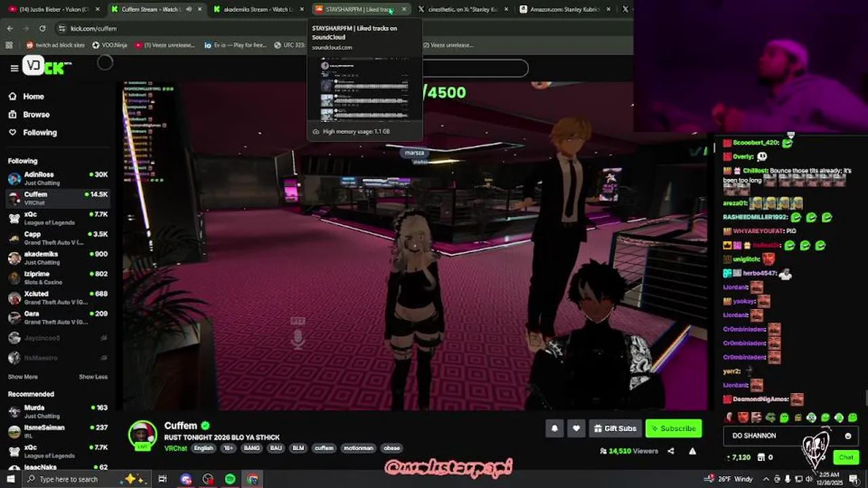Toggle notification bell for Cuffem
The image size is (868, 488).
pyautogui.click(x=555, y=428)
